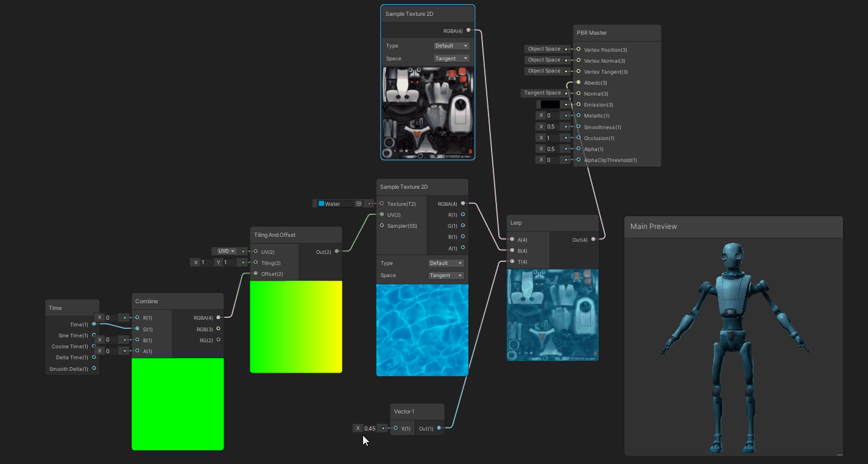Click the PBR Master Vertex Position(3) port

(578, 49)
